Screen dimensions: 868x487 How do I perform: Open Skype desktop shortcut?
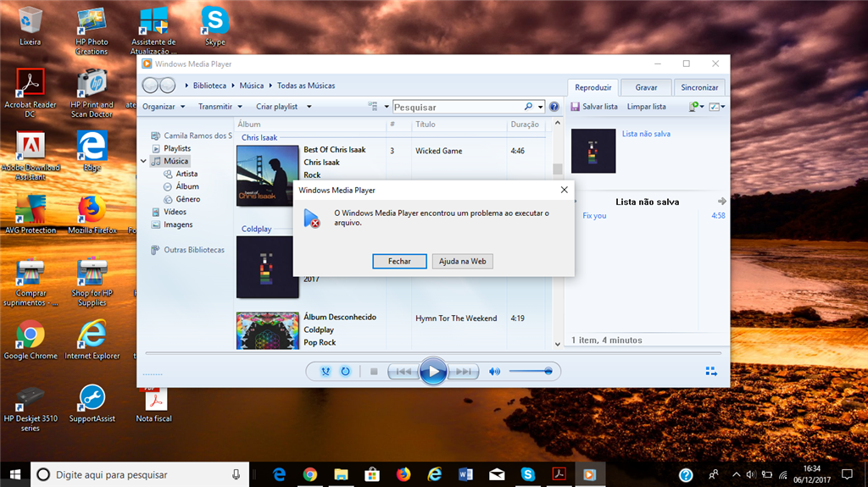click(x=214, y=26)
